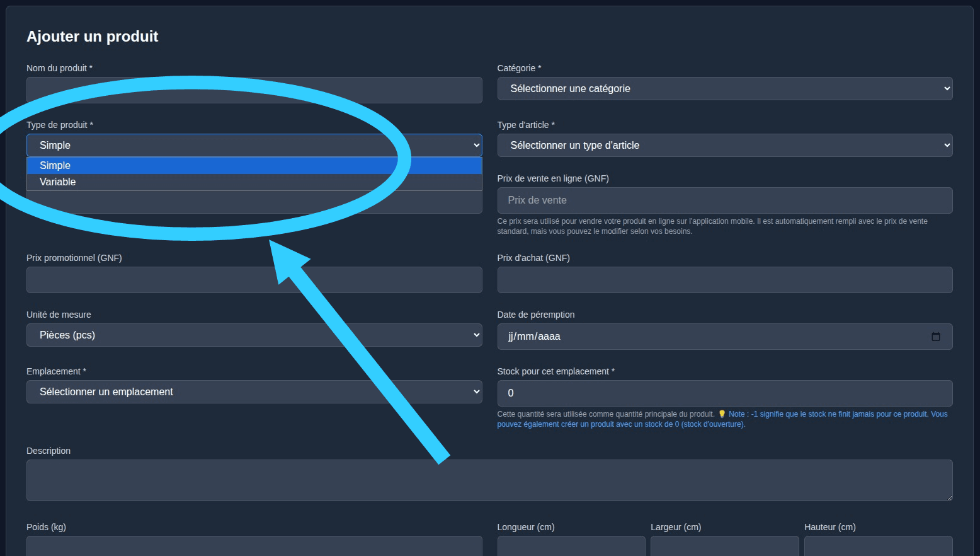
Task: Click the Prix d'achat input field
Action: pyautogui.click(x=724, y=280)
